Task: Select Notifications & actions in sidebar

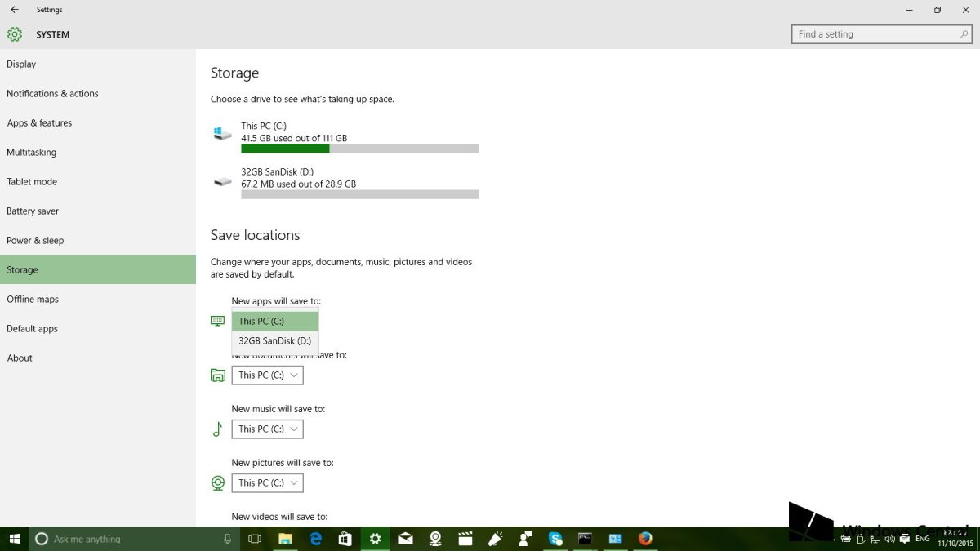Action: pyautogui.click(x=52, y=93)
